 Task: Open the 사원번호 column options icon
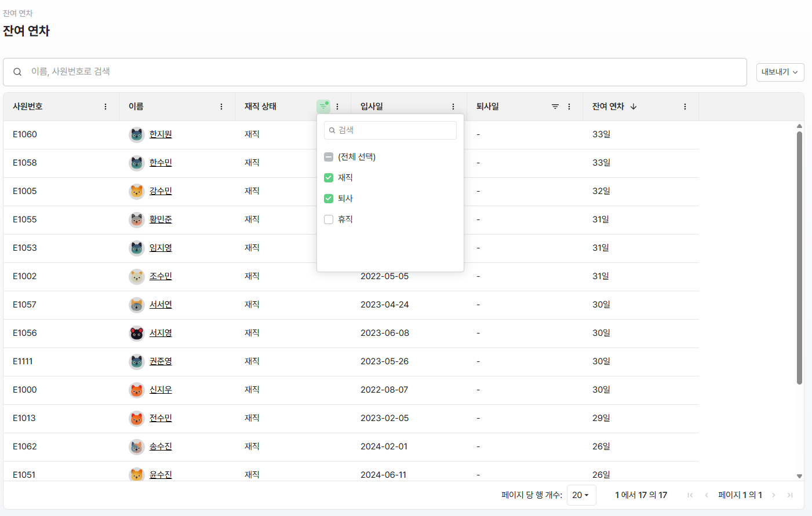tap(105, 107)
